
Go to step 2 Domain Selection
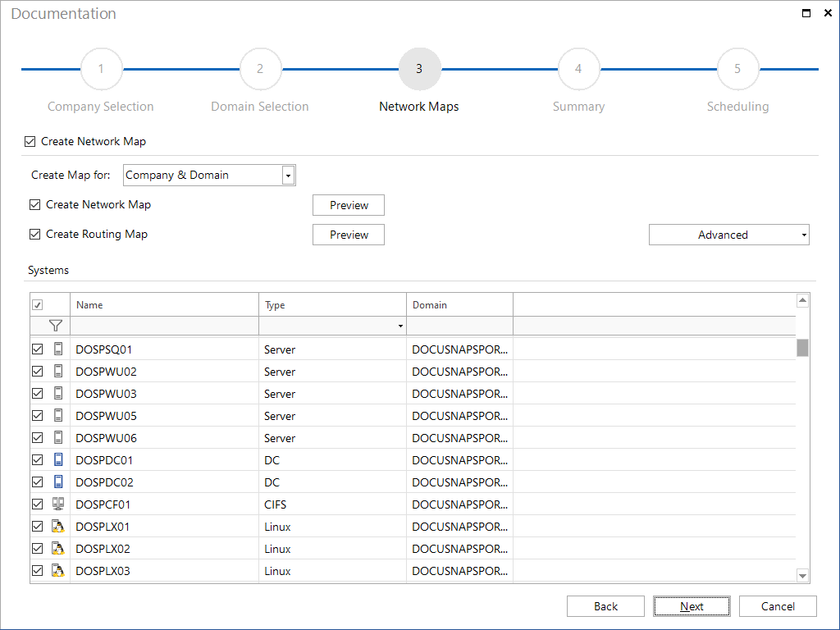[x=260, y=69]
